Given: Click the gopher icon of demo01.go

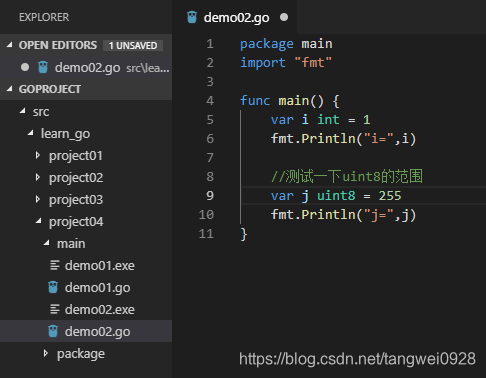Looking at the screenshot, I should [53, 287].
